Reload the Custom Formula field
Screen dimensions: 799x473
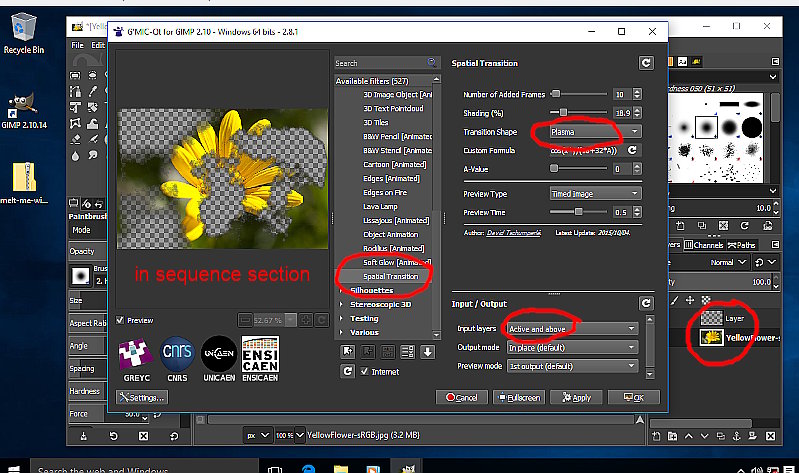coord(632,150)
